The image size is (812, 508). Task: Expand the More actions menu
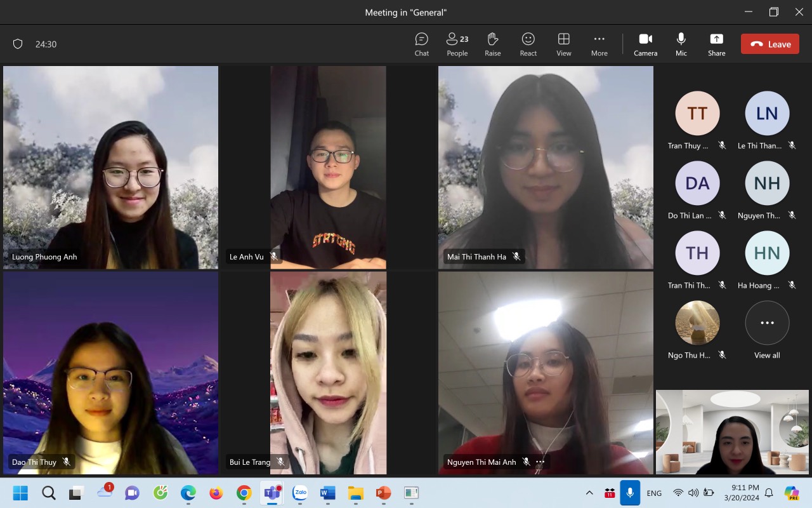pos(599,44)
